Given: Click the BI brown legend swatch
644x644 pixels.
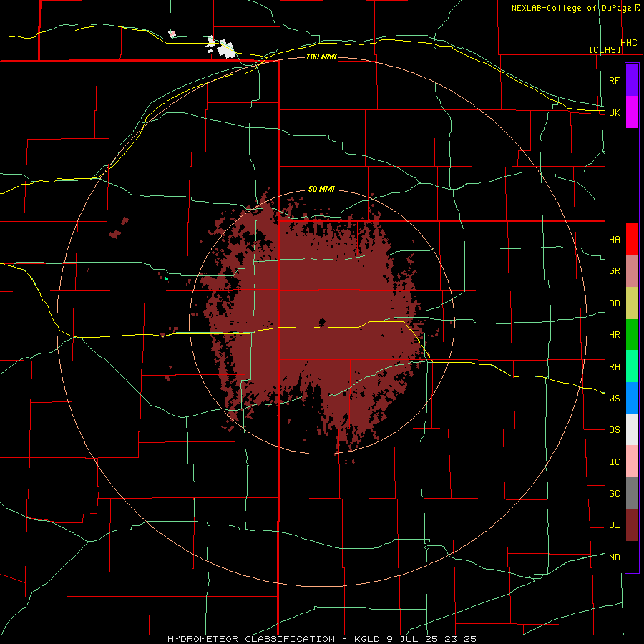Looking at the screenshot, I should point(632,525).
